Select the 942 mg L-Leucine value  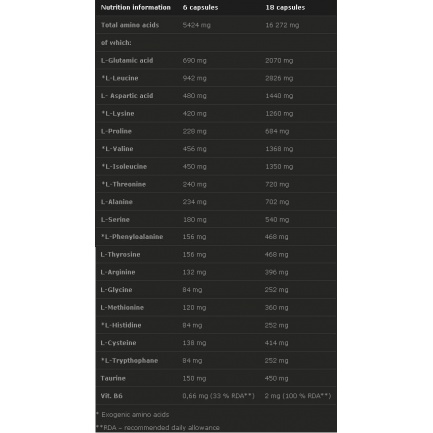click(194, 78)
